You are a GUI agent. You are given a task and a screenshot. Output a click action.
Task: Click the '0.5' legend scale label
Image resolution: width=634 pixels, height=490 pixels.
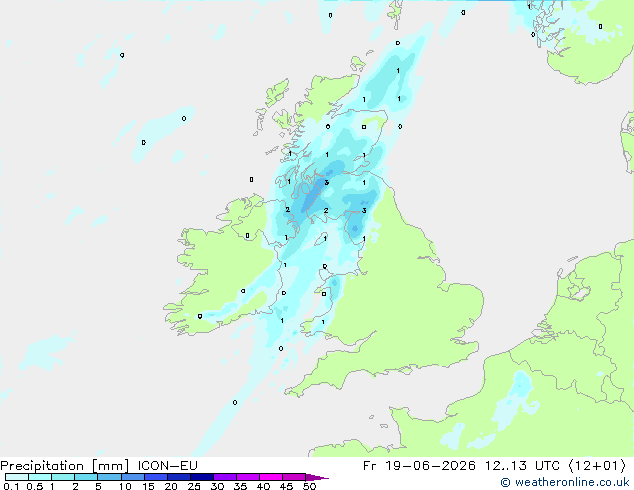coord(34,486)
